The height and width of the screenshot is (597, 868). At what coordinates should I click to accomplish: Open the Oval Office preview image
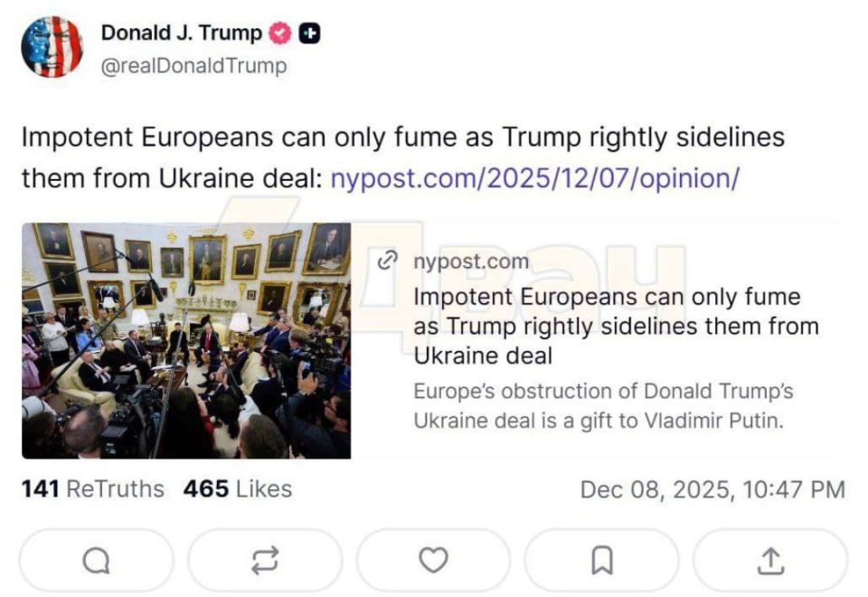click(x=188, y=336)
